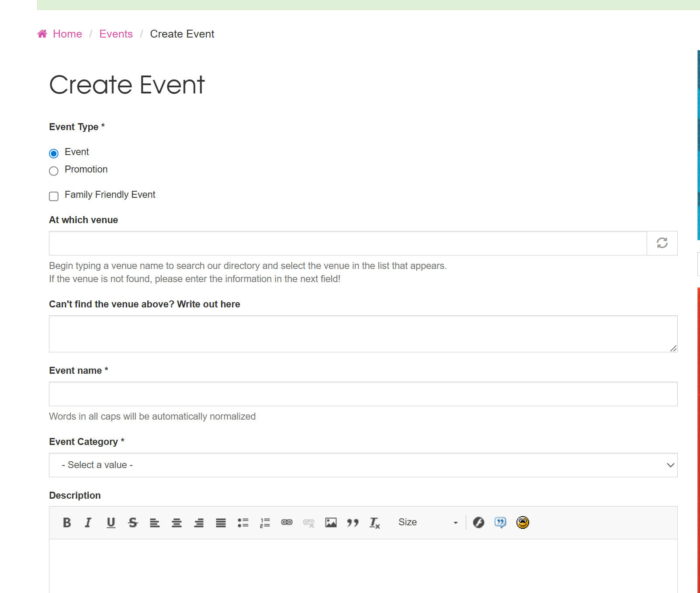Image resolution: width=700 pixels, height=593 pixels.
Task: Check the Family Friendly Event box
Action: [54, 196]
